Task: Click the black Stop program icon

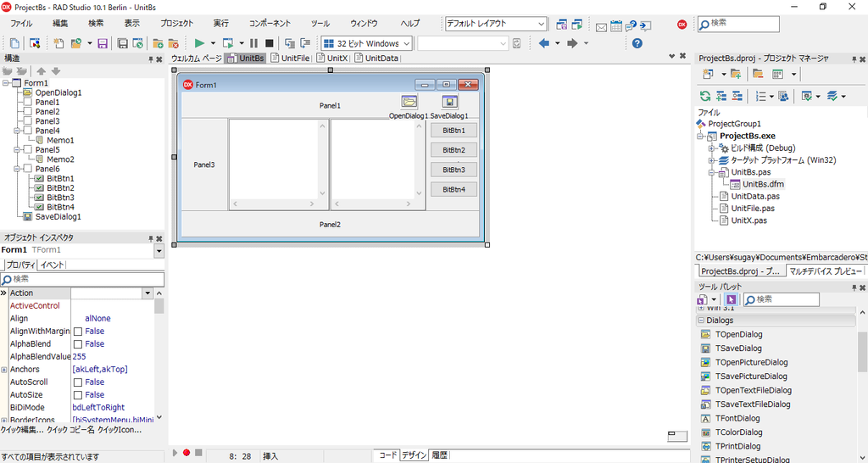Action: tap(269, 43)
